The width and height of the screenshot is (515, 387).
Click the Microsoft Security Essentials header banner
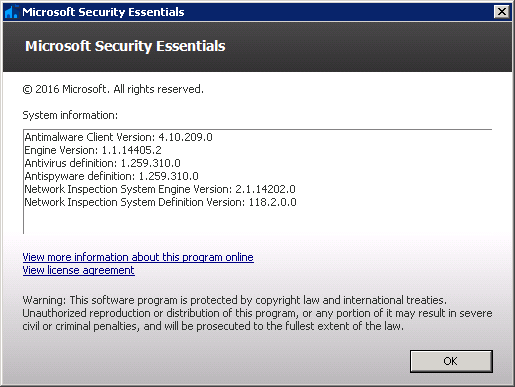point(257,47)
